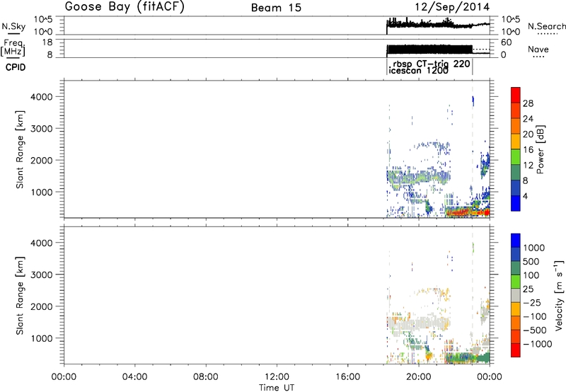Screen dimensions: 566x392
Task: Click the left '10^5' noise axis tick
Action: (x=43, y=19)
